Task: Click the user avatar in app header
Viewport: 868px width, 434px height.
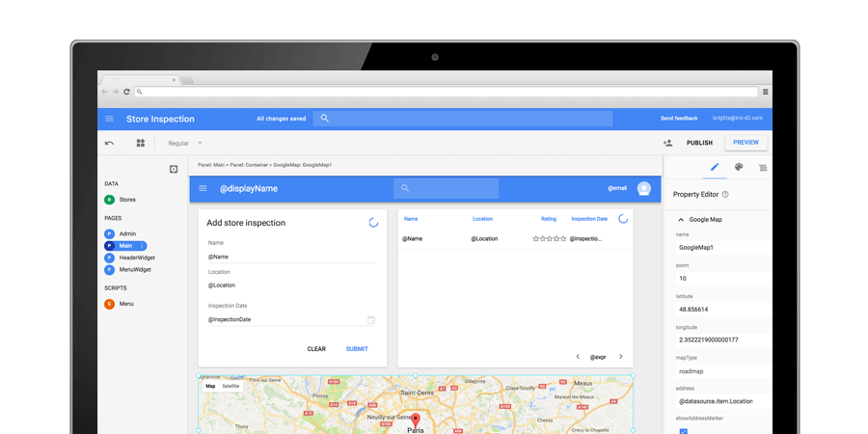Action: [x=643, y=188]
